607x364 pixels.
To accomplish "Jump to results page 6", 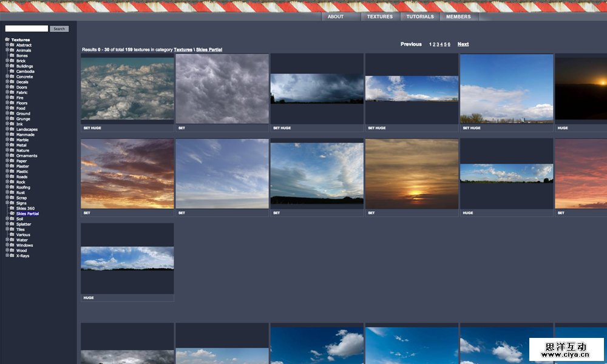I will (x=449, y=44).
